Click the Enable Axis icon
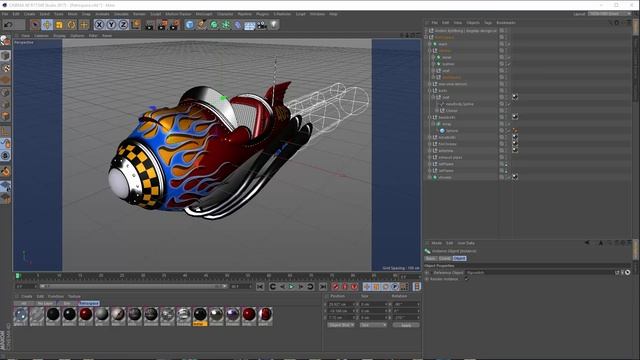This screenshot has width=640, height=360. point(5,131)
